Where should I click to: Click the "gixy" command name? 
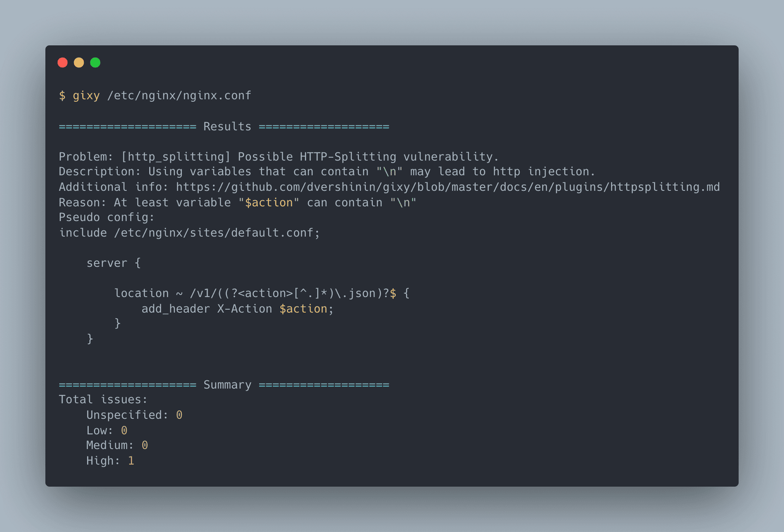click(86, 96)
